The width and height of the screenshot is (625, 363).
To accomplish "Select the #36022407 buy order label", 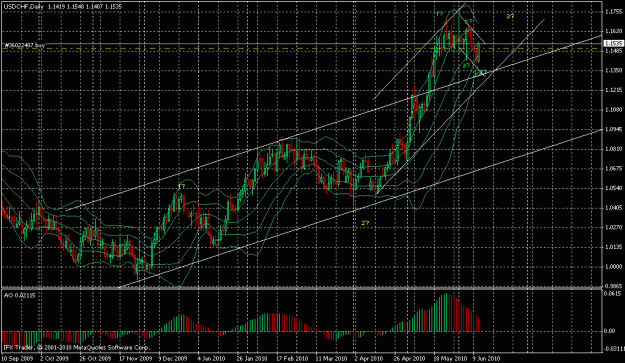I will coord(25,45).
